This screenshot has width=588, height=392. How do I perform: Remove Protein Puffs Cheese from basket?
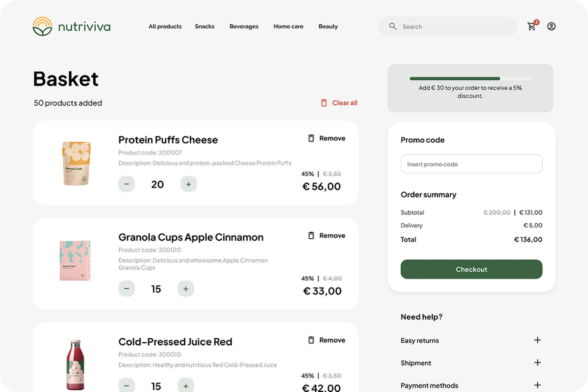[327, 138]
